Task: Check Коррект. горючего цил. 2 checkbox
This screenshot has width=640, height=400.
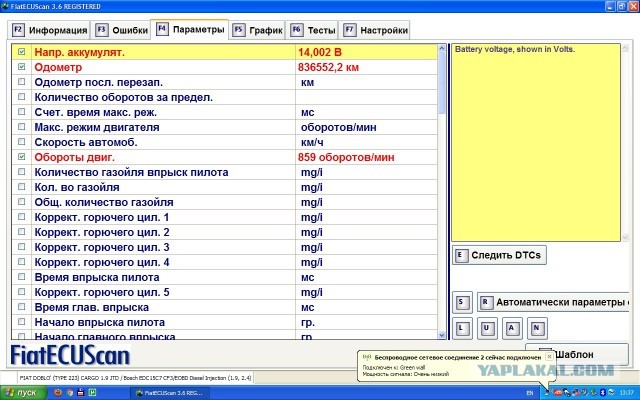Action: pos(22,232)
